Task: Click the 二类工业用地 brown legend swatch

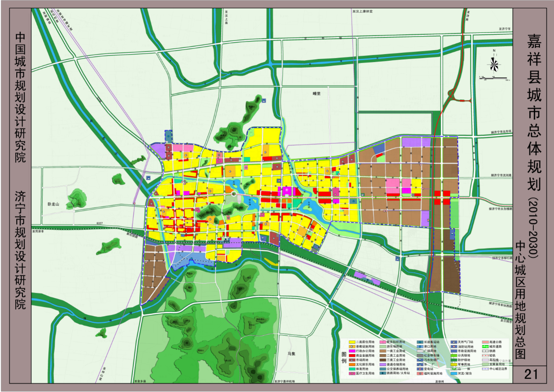Action: pyautogui.click(x=382, y=355)
